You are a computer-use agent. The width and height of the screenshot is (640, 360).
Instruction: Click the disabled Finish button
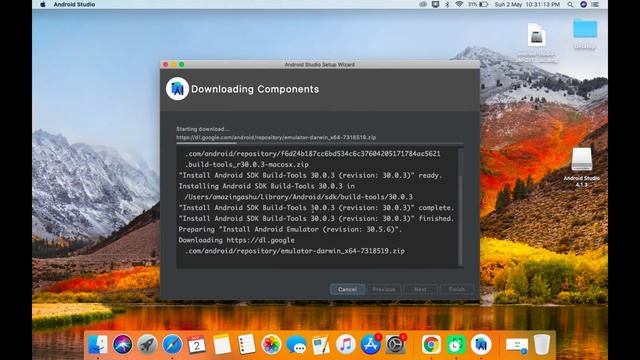457,289
